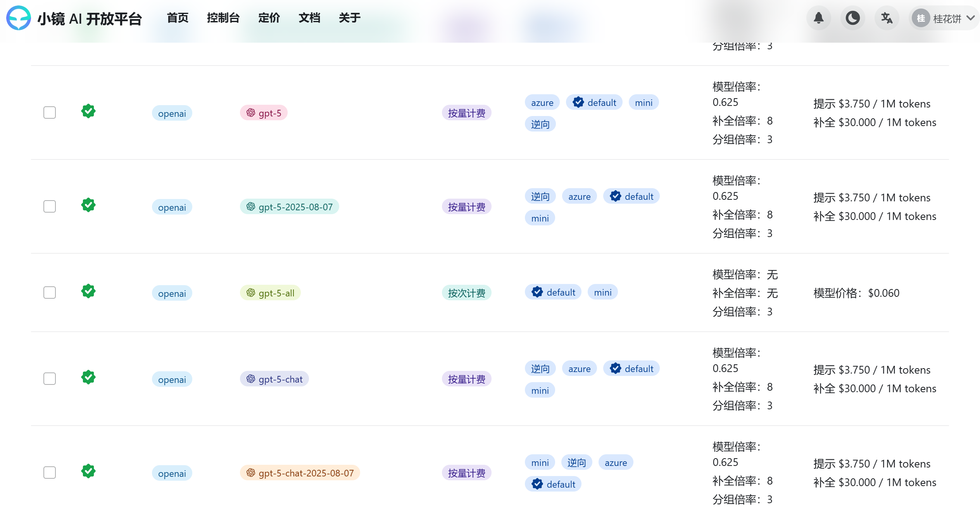Click openai vendor tag in gpt-5 row
The height and width of the screenshot is (509, 980).
click(172, 113)
